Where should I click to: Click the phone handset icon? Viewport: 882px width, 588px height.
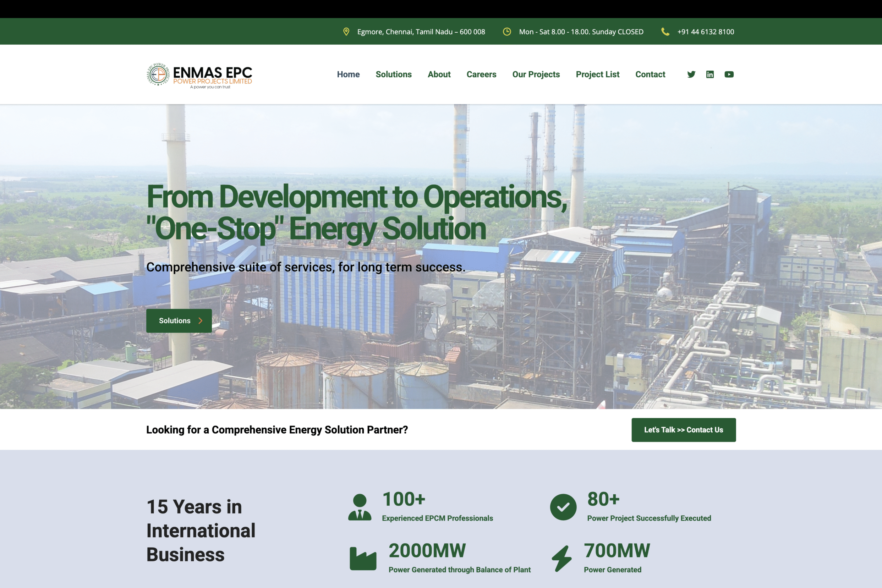coord(665,32)
